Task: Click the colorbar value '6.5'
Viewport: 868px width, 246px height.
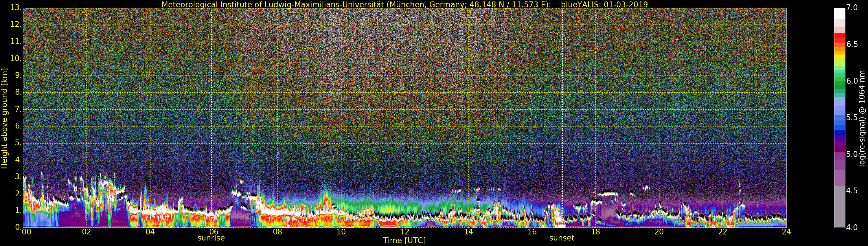Action: pos(852,44)
